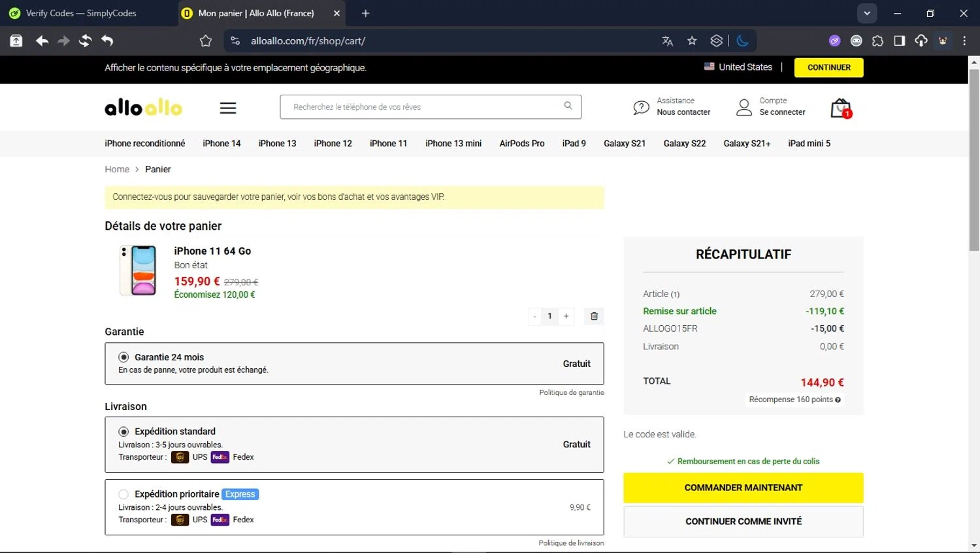This screenshot has height=553, width=980.
Task: Click the site information icon in address bar
Action: click(x=235, y=41)
